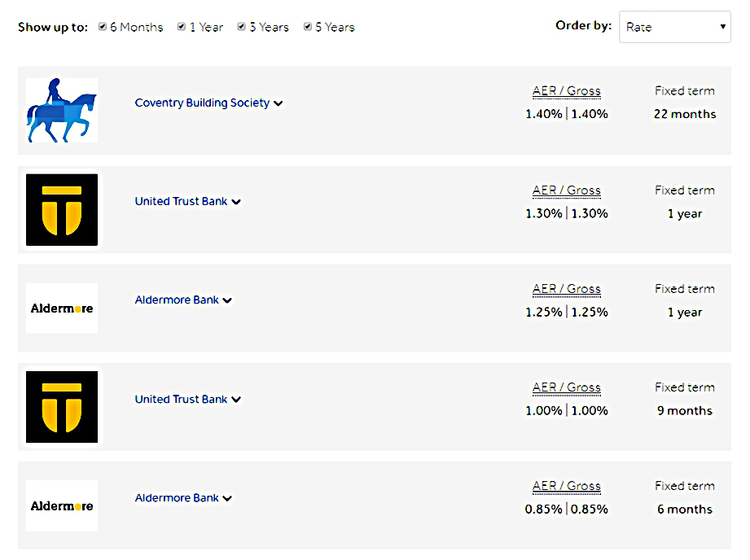The image size is (750, 560).
Task: Expand chevron beside Aldermore Bank (1.25%)
Action: coord(227,300)
